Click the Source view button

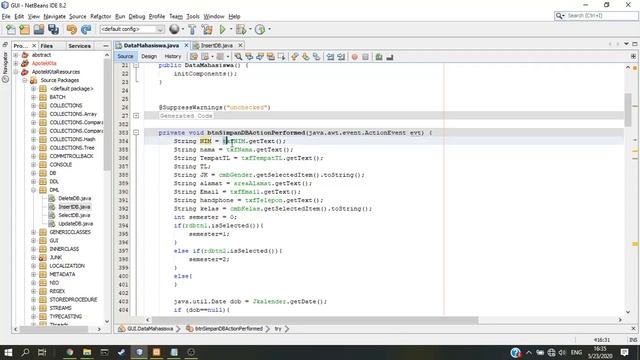pyautogui.click(x=125, y=56)
